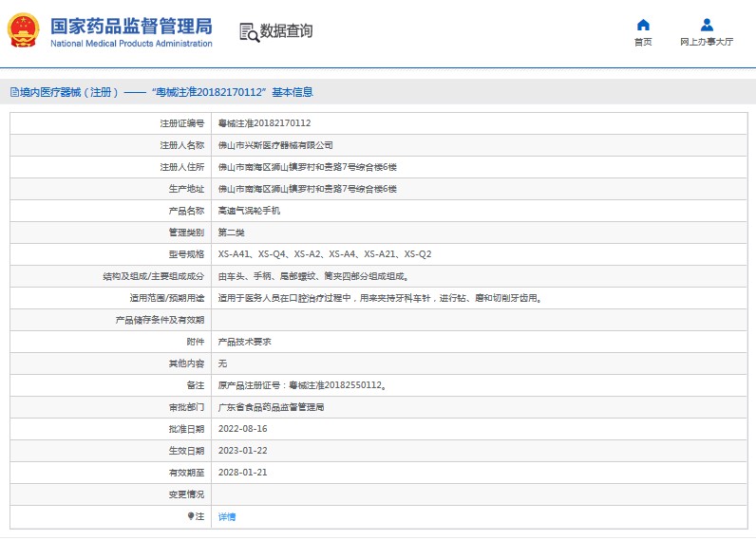The height and width of the screenshot is (540, 756).
Task: Click the 国家药品监督管理局 site title
Action: coord(130,26)
